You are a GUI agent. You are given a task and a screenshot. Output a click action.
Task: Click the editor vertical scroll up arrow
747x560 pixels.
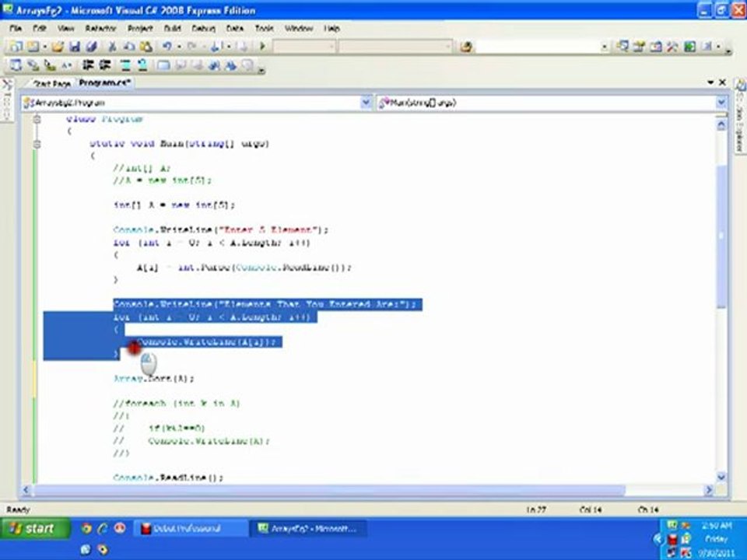[x=721, y=125]
